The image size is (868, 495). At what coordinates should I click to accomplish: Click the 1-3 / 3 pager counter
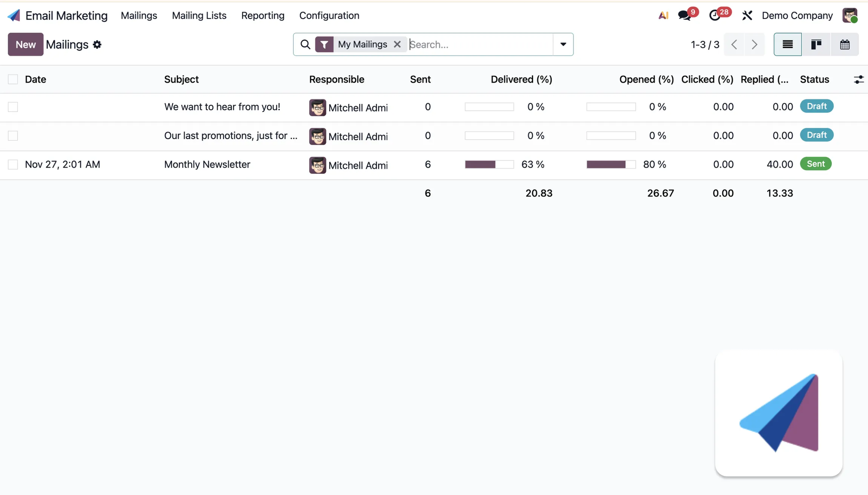[x=705, y=44]
